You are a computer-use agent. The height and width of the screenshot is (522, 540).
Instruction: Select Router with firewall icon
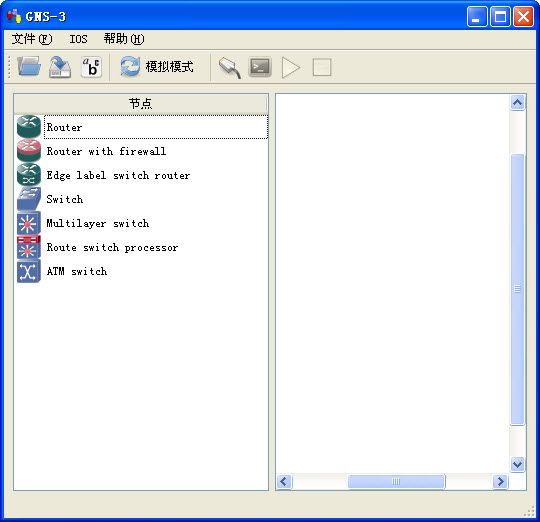click(29, 151)
